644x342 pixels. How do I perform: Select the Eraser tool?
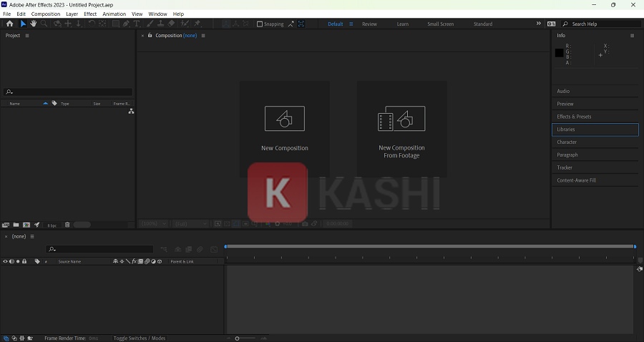[x=171, y=24]
